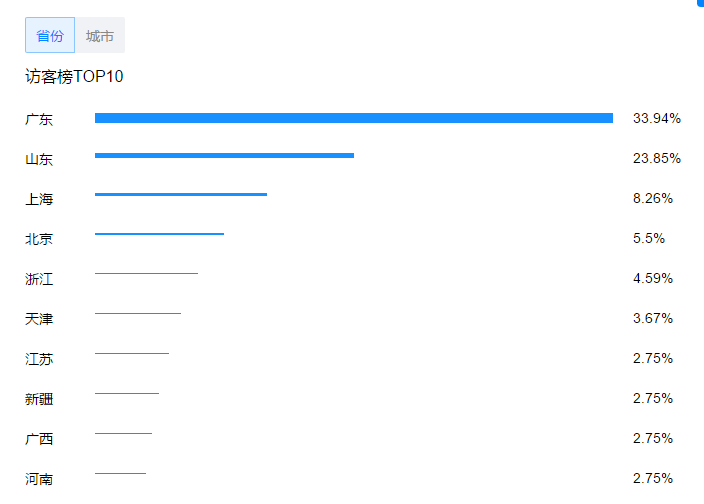Switch to the 城市 tab
Screen dimensions: 704x504
100,35
